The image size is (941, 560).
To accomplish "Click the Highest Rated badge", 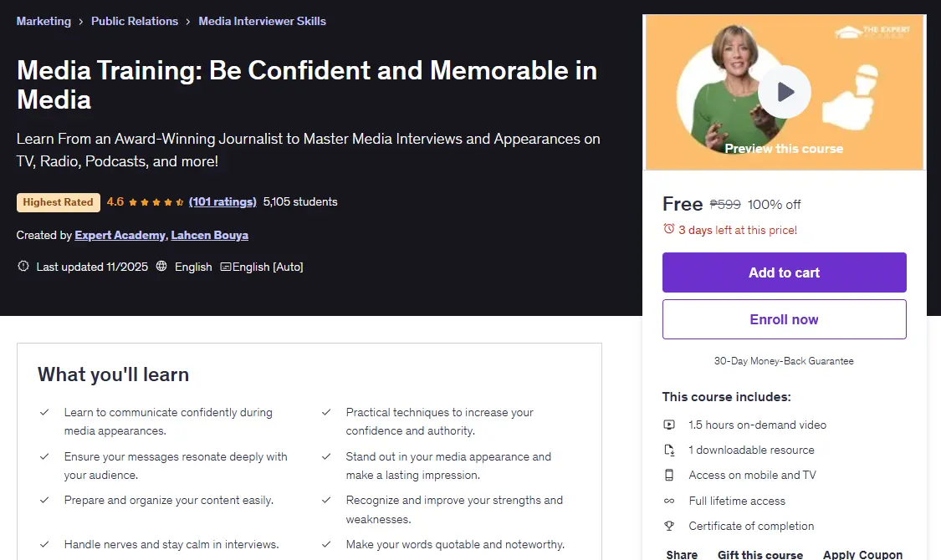I will (59, 202).
